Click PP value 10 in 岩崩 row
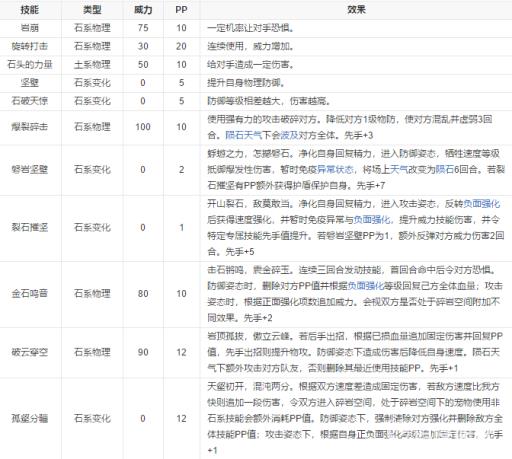This screenshot has height=459, width=512. pyautogui.click(x=181, y=28)
